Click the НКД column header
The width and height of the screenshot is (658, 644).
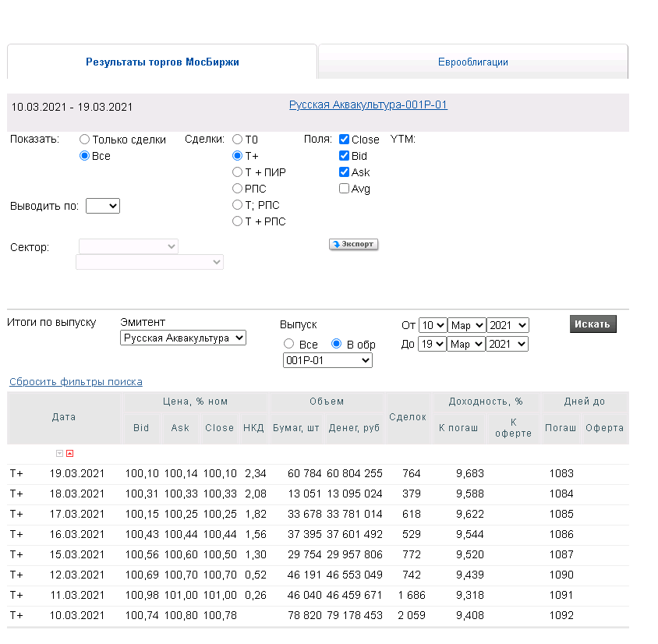click(x=253, y=428)
